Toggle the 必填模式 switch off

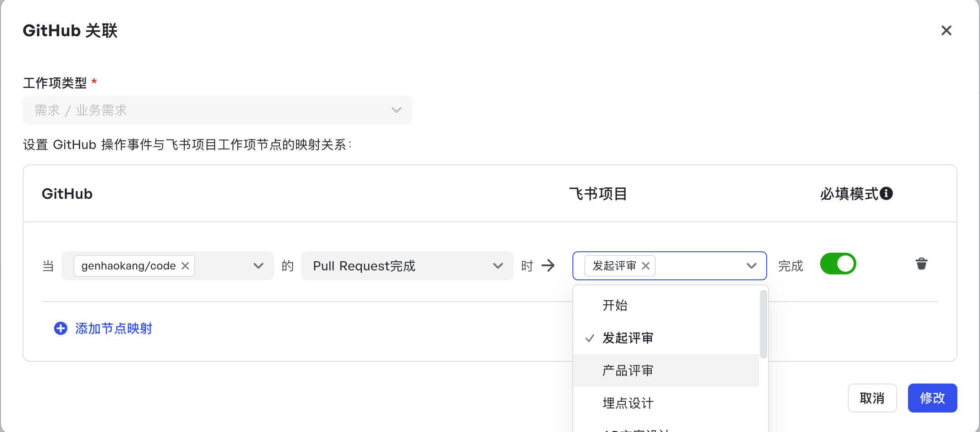point(838,264)
